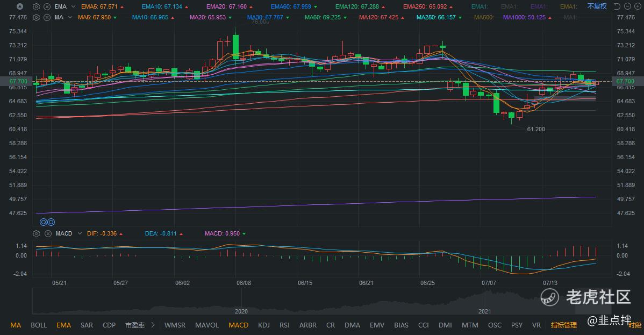Open the EMA indicator settings gear
The image size is (644, 335).
pyautogui.click(x=36, y=6)
